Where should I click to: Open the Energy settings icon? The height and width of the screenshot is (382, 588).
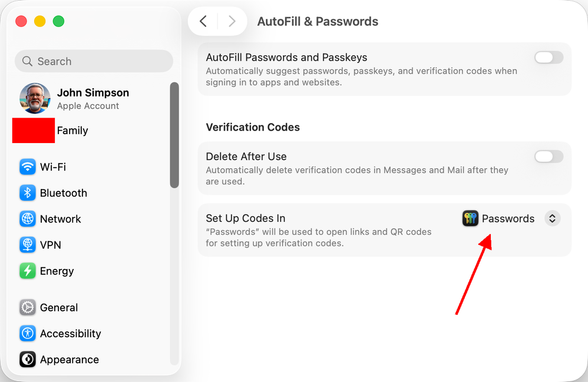click(x=28, y=271)
